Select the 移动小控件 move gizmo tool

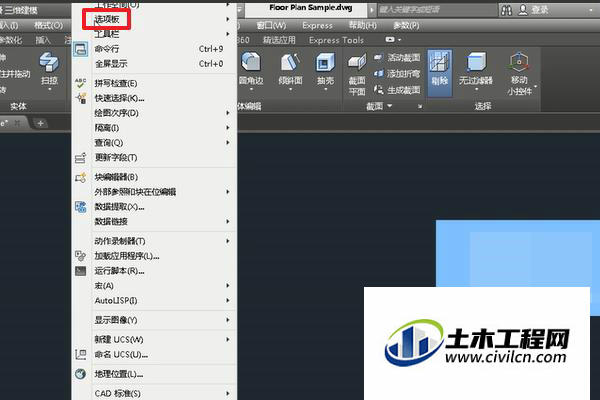519,74
